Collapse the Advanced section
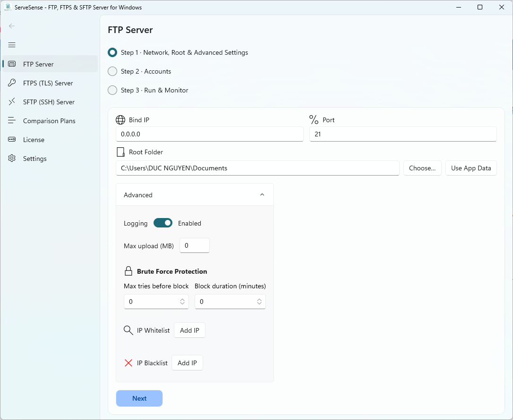 [x=195, y=195]
